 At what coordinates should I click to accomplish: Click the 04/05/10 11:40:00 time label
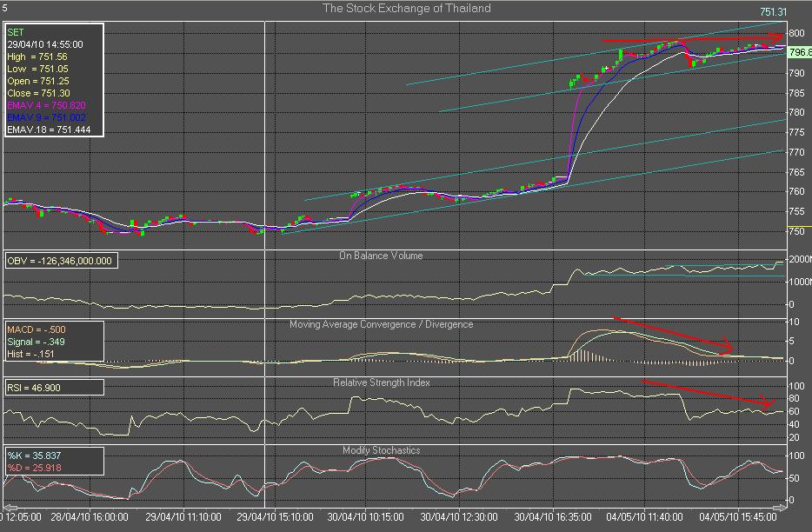click(645, 517)
